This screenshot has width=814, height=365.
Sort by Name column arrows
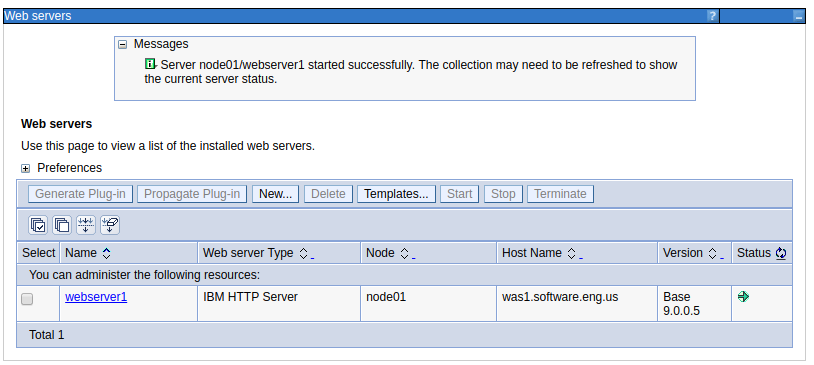tap(106, 253)
